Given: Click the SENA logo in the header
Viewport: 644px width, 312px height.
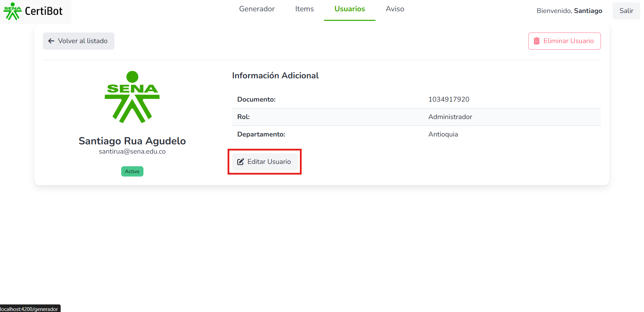Looking at the screenshot, I should pyautogui.click(x=12, y=11).
